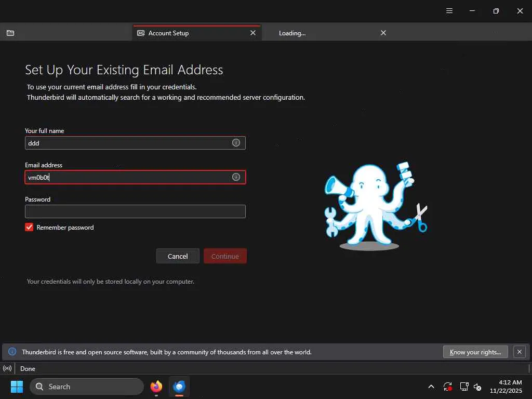Click the Thunderbird taskbar icon
Viewport: 532px width, 399px height.
(x=179, y=387)
